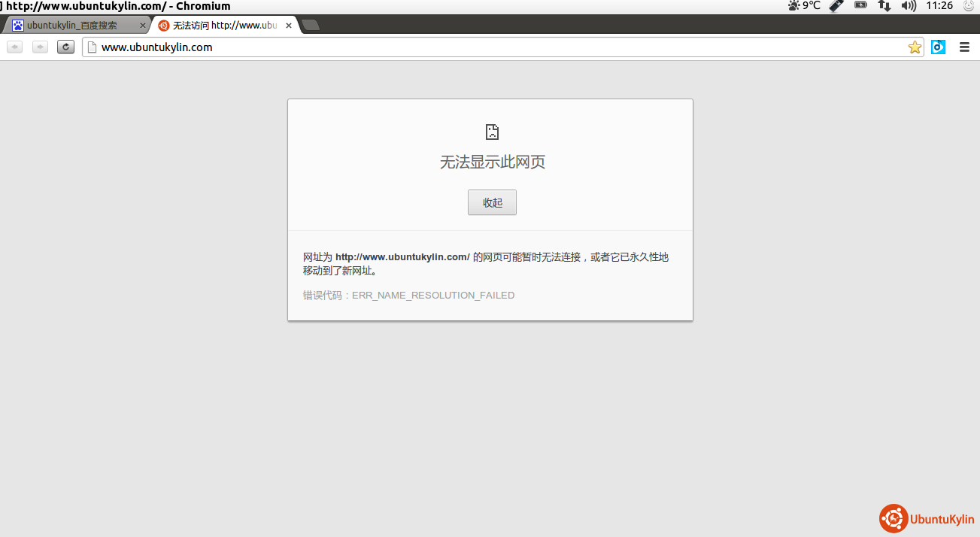This screenshot has height=537, width=980.
Task: Open the weather indicator showing 9°C
Action: tap(804, 6)
